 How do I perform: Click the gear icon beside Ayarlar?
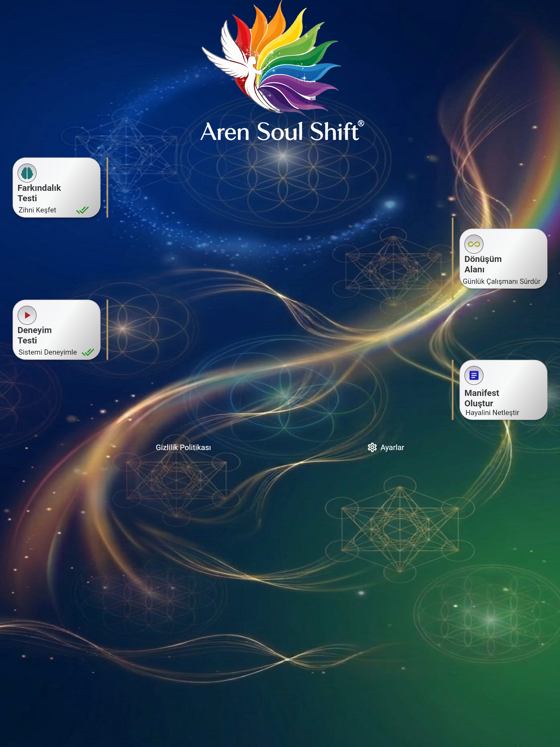tap(372, 447)
